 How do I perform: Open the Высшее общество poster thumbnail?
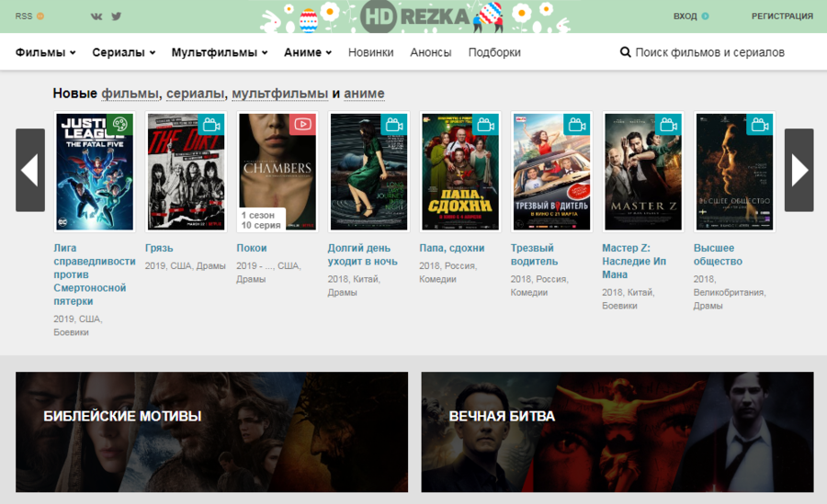[x=735, y=172]
